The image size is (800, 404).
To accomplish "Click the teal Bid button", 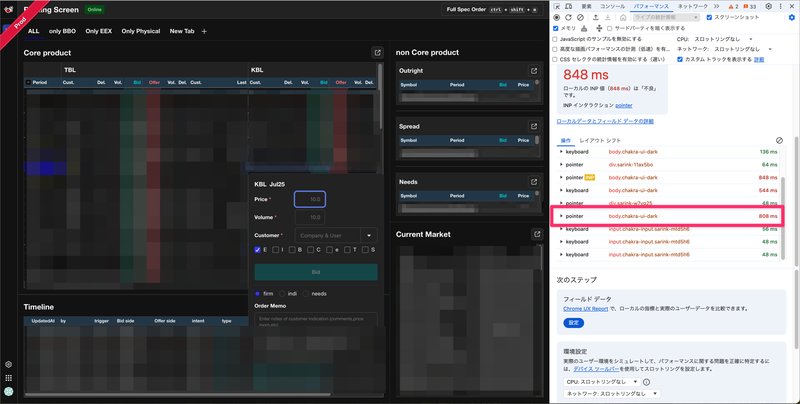I will pos(316,272).
